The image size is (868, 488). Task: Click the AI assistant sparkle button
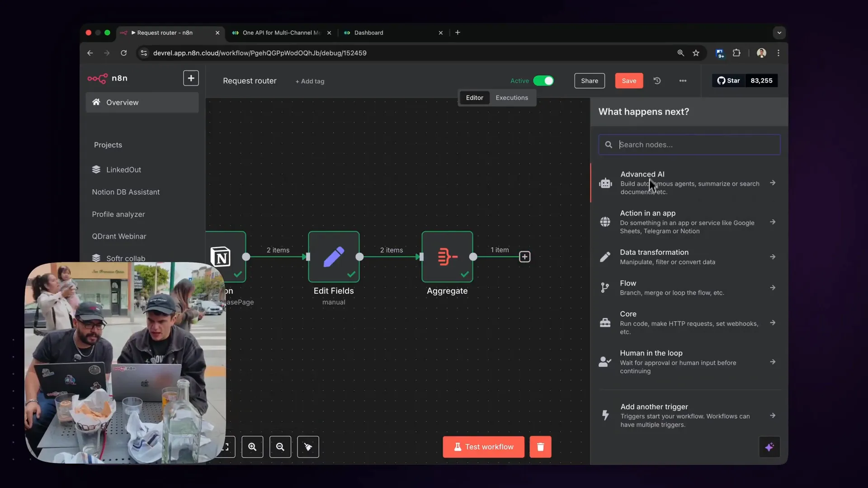tap(769, 447)
